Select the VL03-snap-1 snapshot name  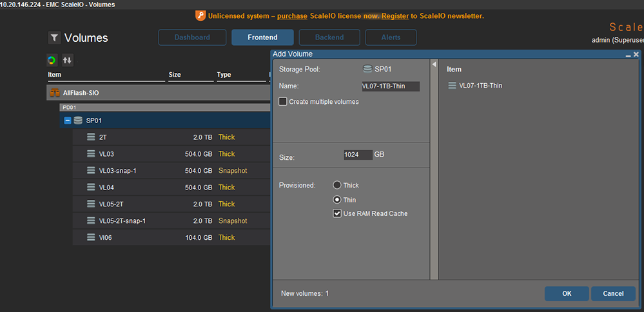tap(117, 170)
